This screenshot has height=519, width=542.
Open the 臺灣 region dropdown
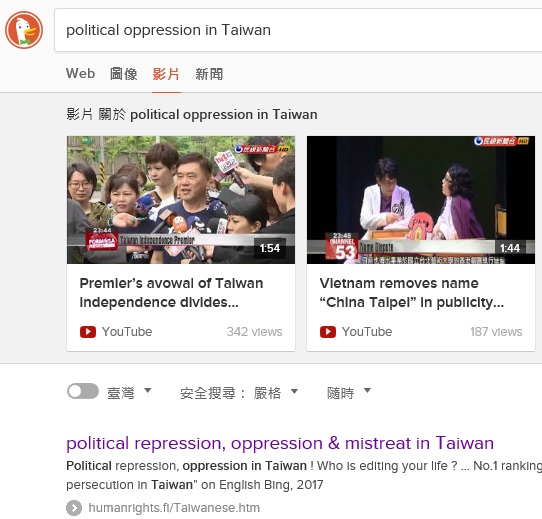129,393
